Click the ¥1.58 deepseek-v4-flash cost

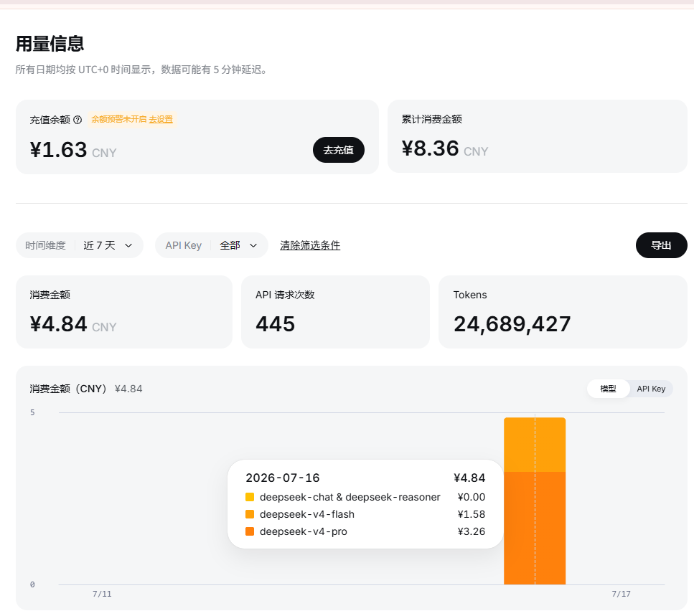[x=472, y=514]
